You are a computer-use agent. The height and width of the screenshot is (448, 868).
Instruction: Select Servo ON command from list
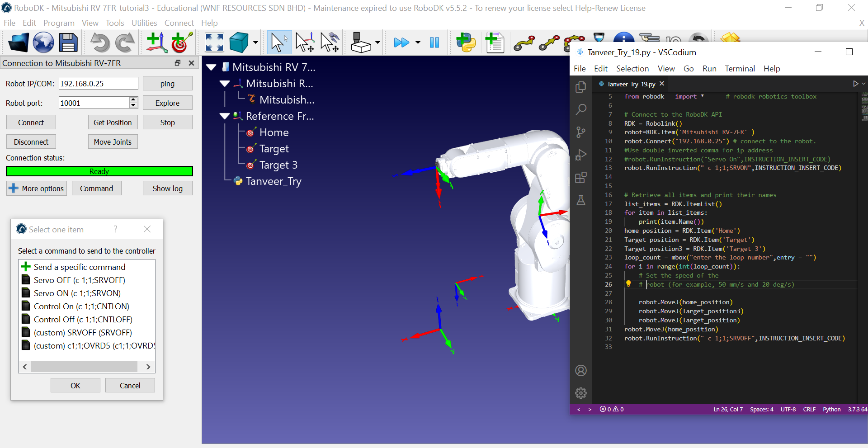[x=77, y=293]
